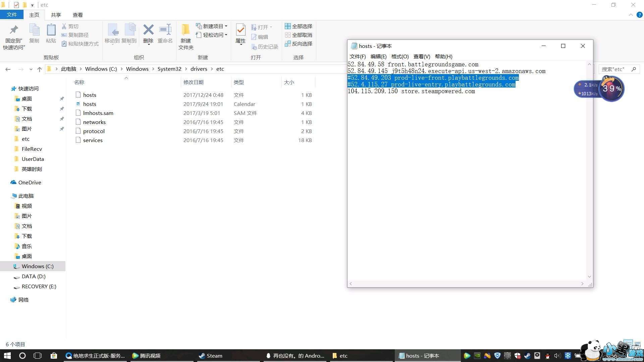Image resolution: width=644 pixels, height=362 pixels.
Task: Open the Windows Start menu
Action: pos(7,356)
